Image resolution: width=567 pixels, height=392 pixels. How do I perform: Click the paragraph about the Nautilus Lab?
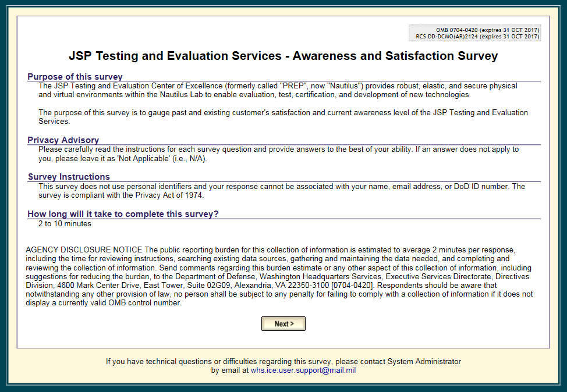[278, 90]
